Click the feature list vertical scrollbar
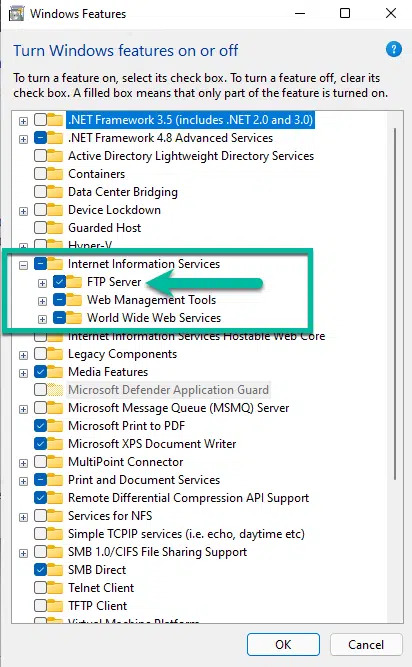Image resolution: width=412 pixels, height=667 pixels. [395, 303]
